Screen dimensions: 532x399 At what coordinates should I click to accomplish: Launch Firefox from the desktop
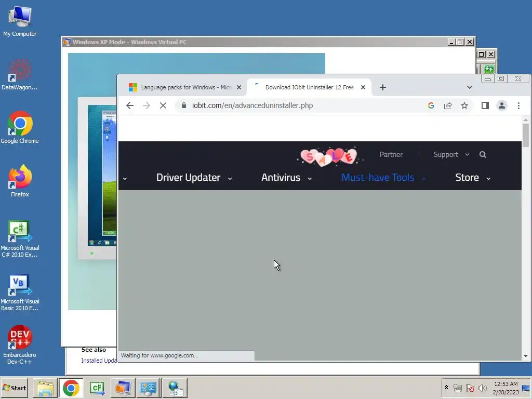click(x=20, y=181)
